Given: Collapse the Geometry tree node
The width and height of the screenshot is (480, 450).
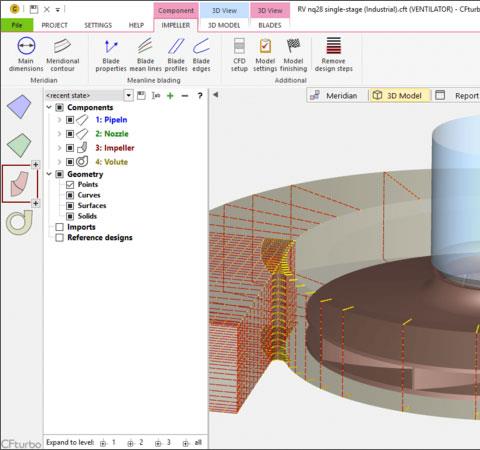Looking at the screenshot, I should point(49,174).
